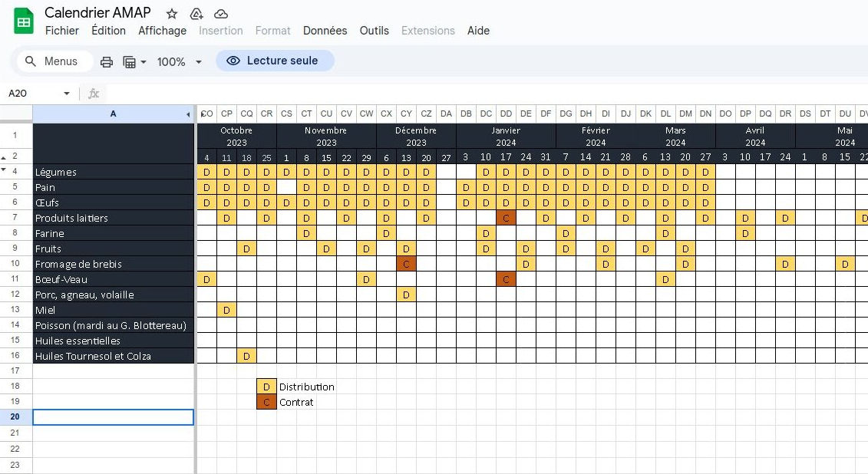Click the Lecture seule button
868x474 pixels.
[x=275, y=60]
